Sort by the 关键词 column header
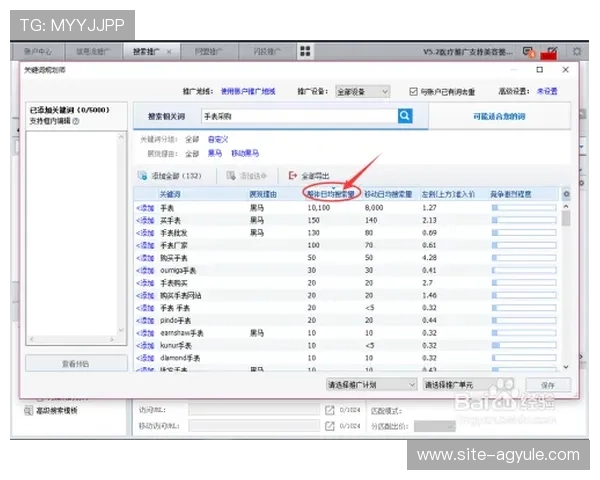Image resolution: width=600 pixels, height=480 pixels. 170,194
